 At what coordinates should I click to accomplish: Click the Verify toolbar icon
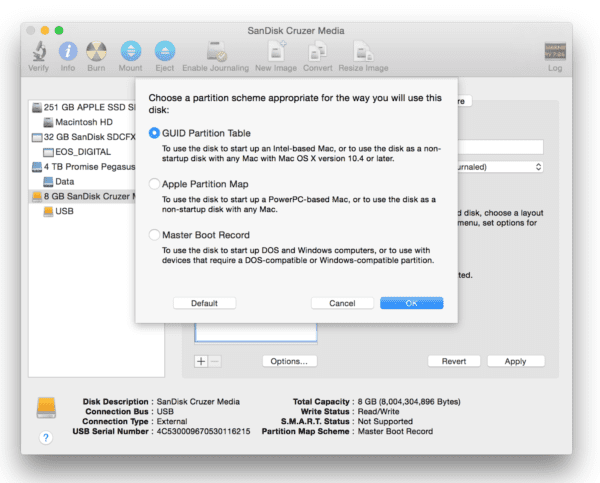[40, 50]
